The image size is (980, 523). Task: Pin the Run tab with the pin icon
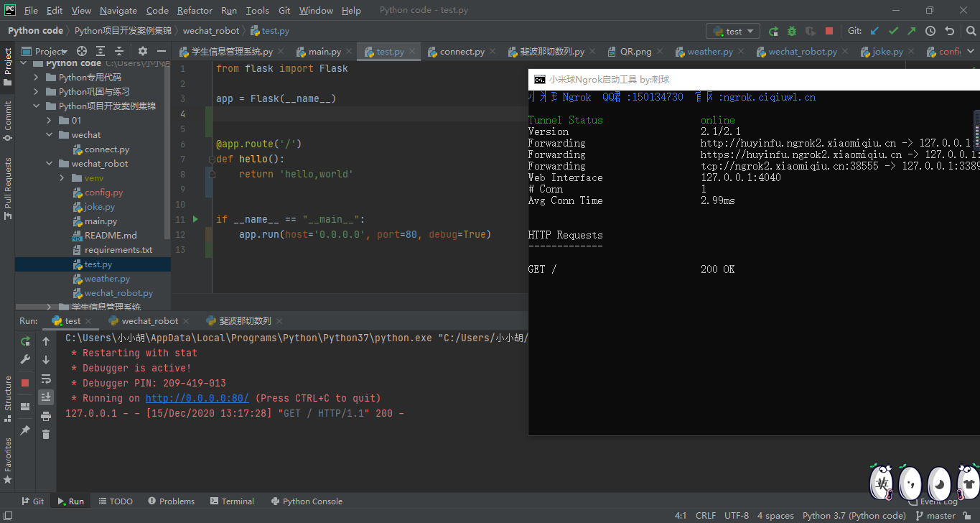[25, 430]
